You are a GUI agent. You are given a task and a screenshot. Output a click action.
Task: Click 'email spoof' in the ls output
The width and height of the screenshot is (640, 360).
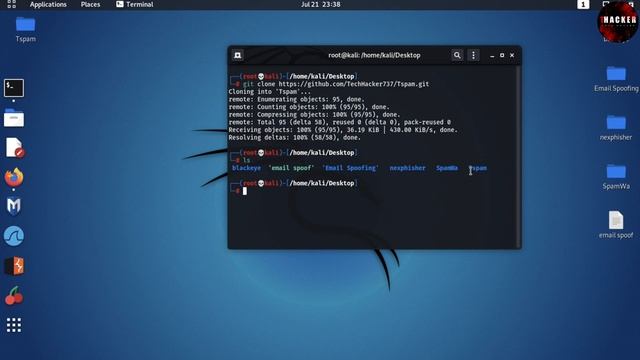pos(291,168)
